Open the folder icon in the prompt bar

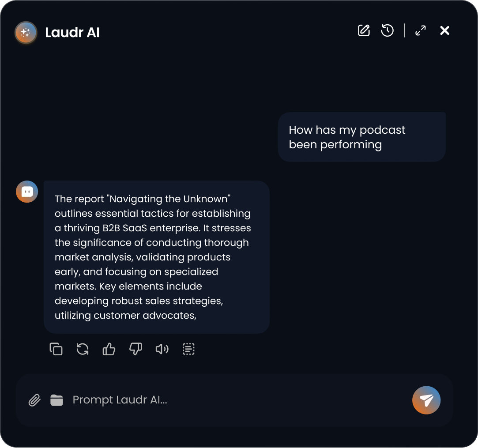pos(57,400)
